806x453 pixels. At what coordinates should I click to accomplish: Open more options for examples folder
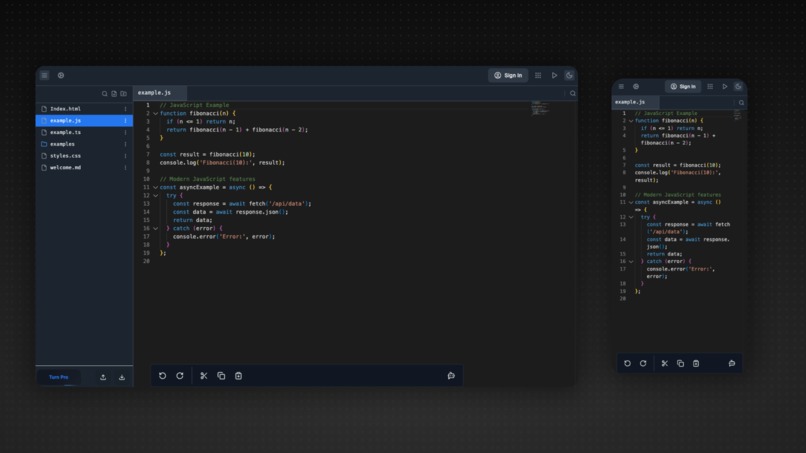coord(125,144)
